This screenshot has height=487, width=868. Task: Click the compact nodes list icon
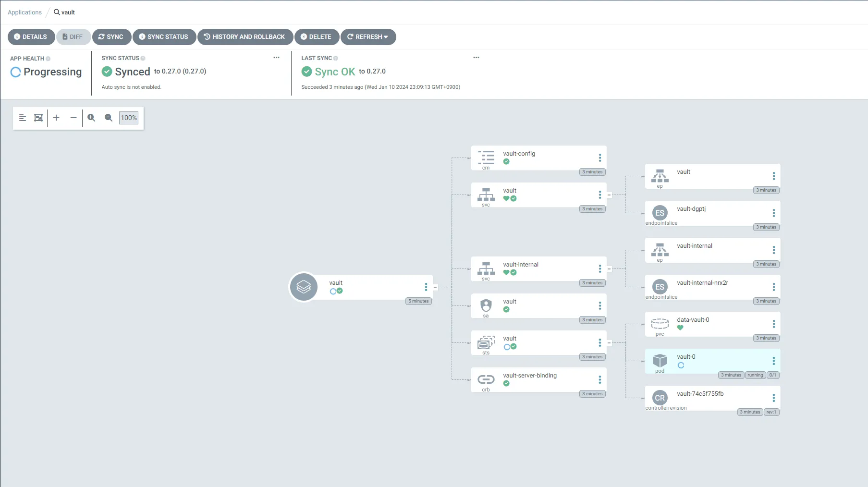(23, 118)
